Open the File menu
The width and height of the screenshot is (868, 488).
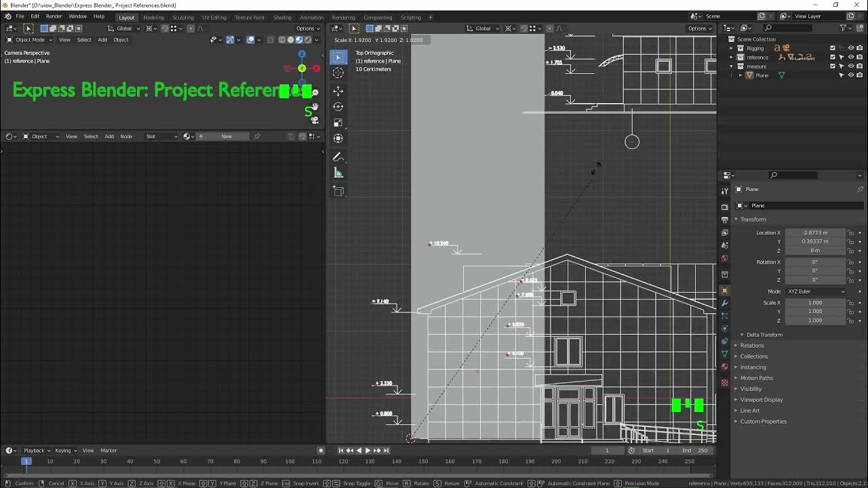click(x=20, y=16)
